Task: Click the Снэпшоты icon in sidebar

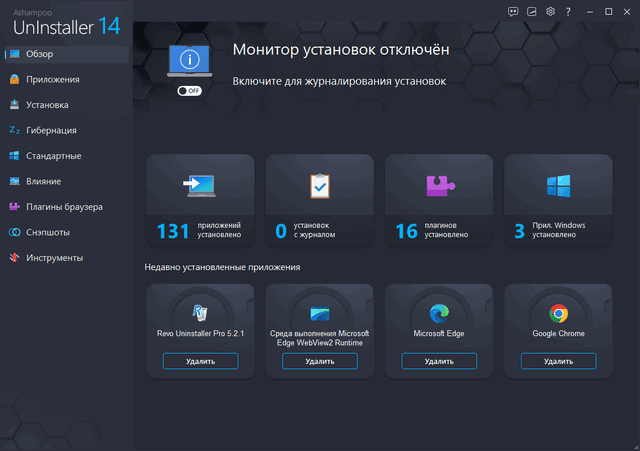Action: tap(15, 233)
